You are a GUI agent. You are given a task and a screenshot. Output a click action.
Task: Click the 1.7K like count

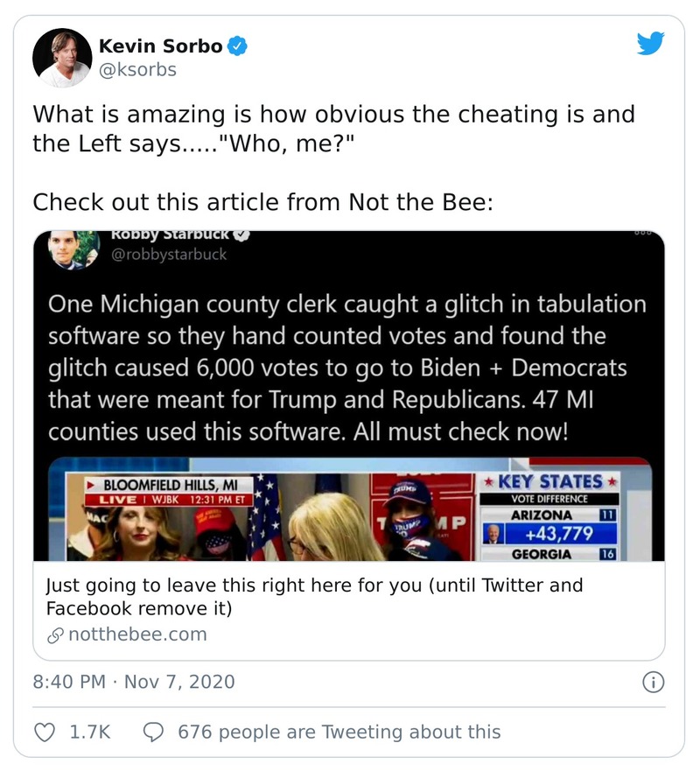coord(90,732)
